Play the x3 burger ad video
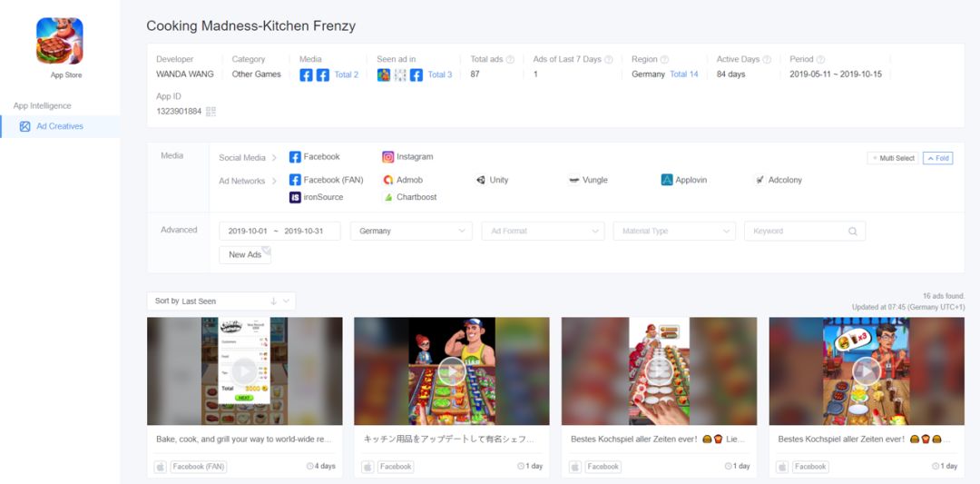Screen dimensions: 980x484 (x=867, y=371)
